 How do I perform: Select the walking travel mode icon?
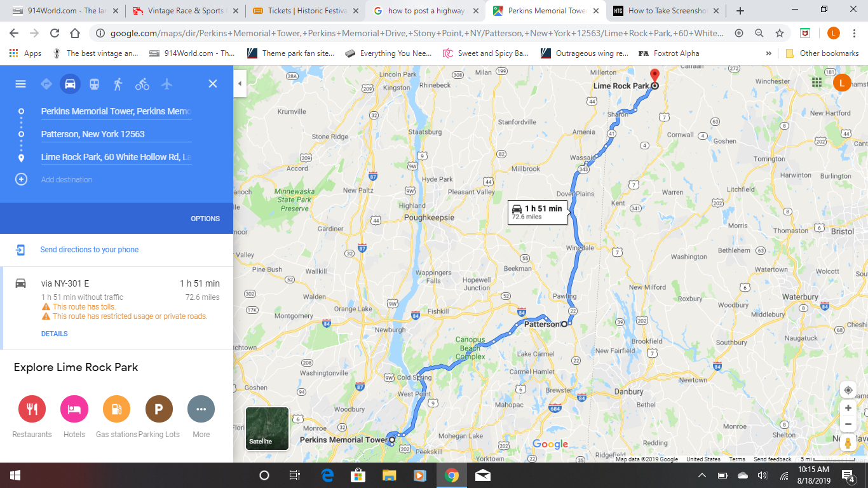coord(118,84)
